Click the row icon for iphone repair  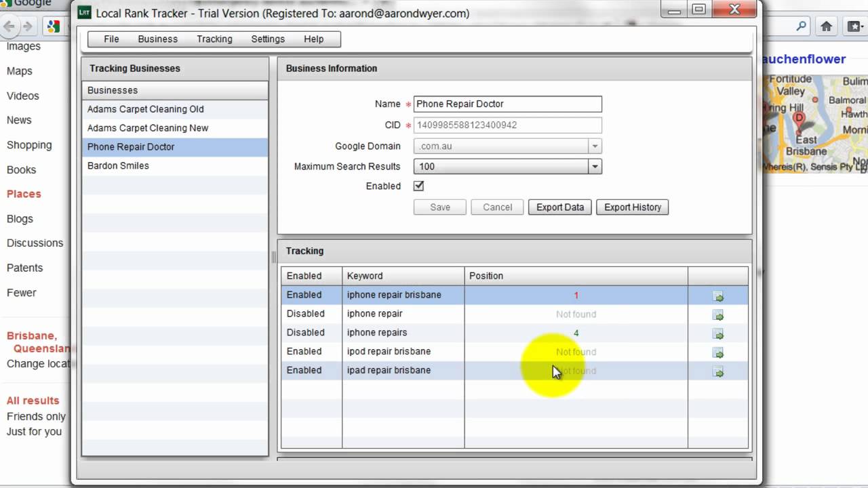[718, 315]
